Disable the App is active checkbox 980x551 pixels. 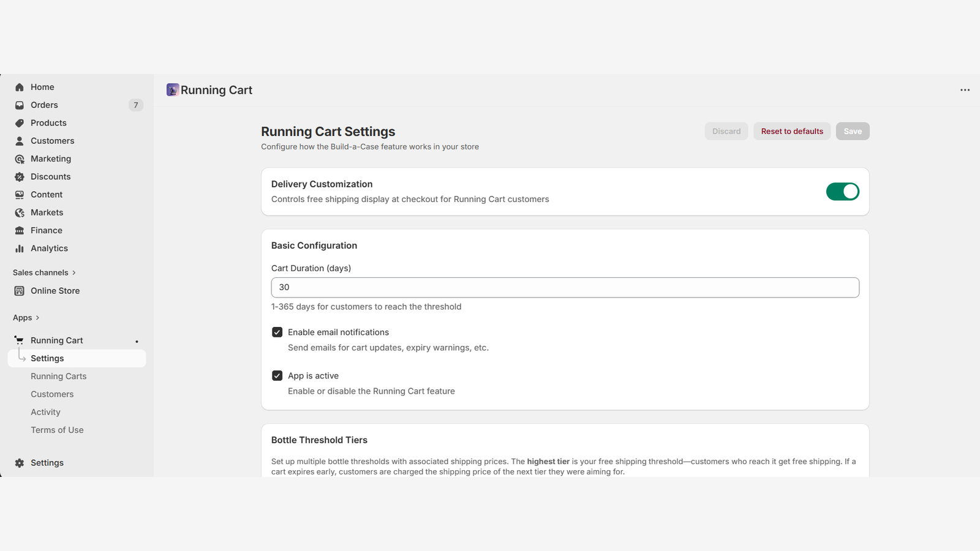pyautogui.click(x=277, y=375)
